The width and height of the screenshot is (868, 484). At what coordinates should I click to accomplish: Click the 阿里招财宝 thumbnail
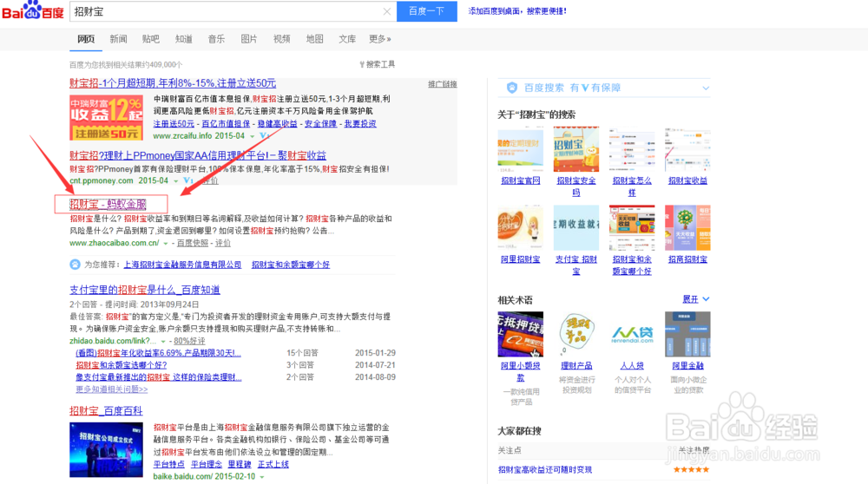click(520, 228)
